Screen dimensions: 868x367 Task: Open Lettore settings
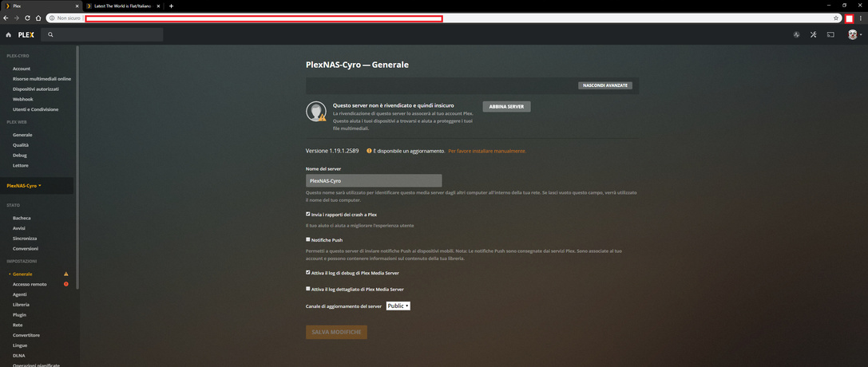pyautogui.click(x=21, y=165)
